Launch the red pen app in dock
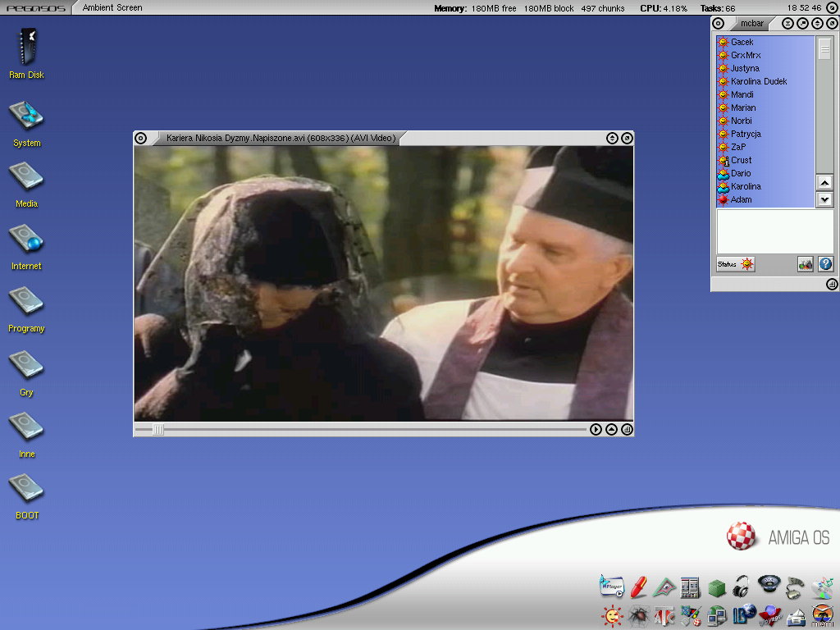This screenshot has width=840, height=630. click(x=638, y=587)
